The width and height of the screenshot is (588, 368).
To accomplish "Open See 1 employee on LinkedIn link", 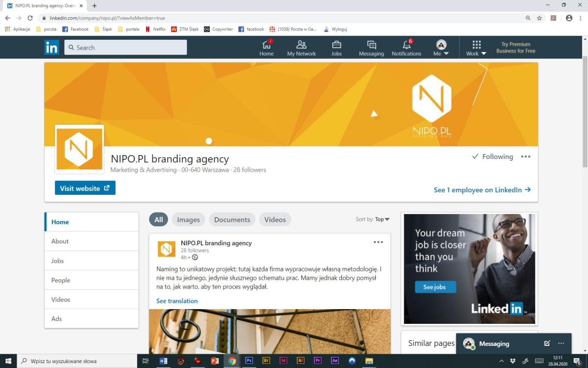I will (482, 190).
